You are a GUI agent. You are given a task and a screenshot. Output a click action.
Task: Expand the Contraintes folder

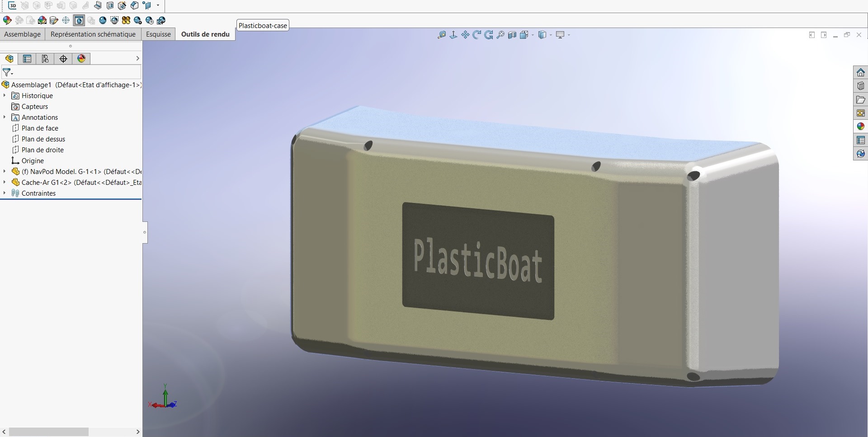click(5, 193)
